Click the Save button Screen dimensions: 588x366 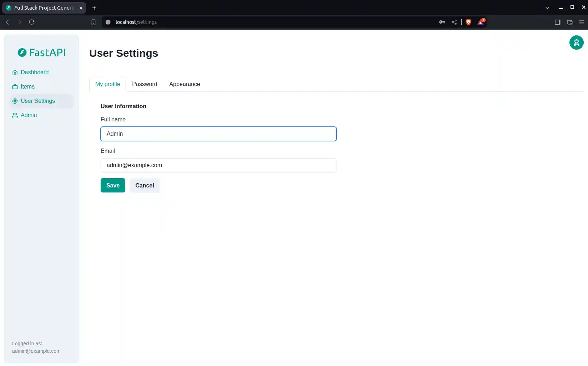(x=113, y=185)
